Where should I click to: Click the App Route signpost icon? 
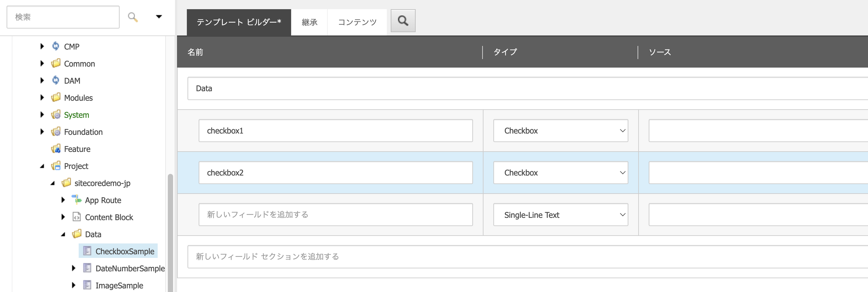coord(77,200)
